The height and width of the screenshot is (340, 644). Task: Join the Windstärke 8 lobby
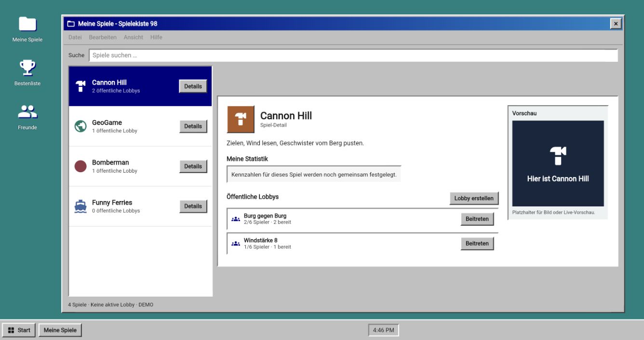477,244
